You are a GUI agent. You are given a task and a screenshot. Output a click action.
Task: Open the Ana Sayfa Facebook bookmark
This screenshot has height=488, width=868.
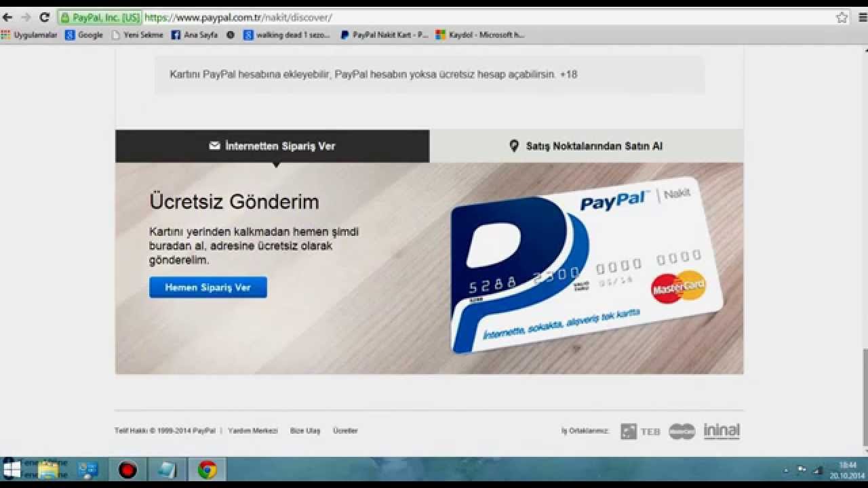(195, 35)
